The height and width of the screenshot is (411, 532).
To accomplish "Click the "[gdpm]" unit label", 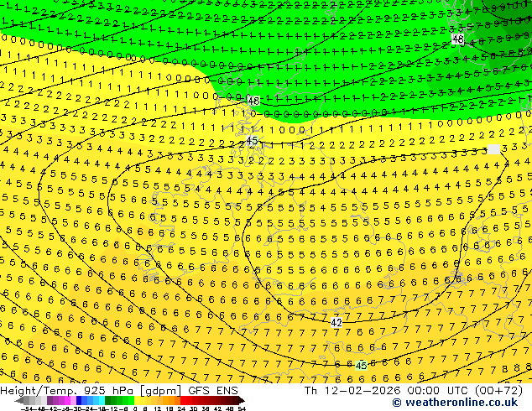I will 160,391.
